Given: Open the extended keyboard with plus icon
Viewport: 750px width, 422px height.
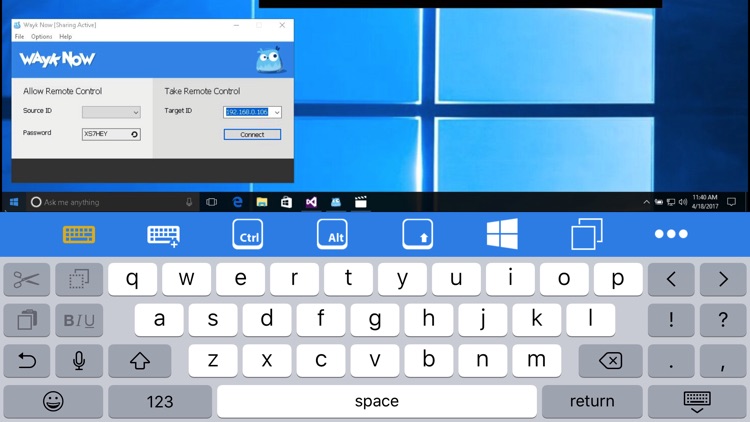Looking at the screenshot, I should click(x=164, y=236).
